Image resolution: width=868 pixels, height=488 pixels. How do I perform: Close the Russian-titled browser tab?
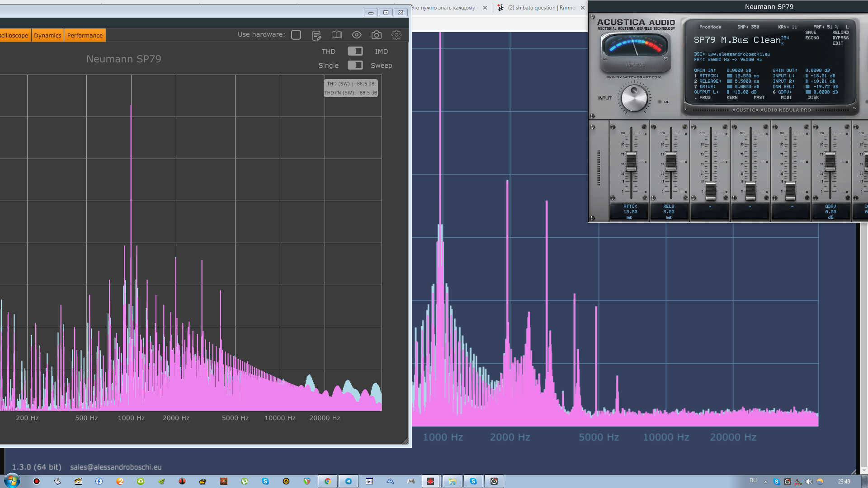coord(485,8)
